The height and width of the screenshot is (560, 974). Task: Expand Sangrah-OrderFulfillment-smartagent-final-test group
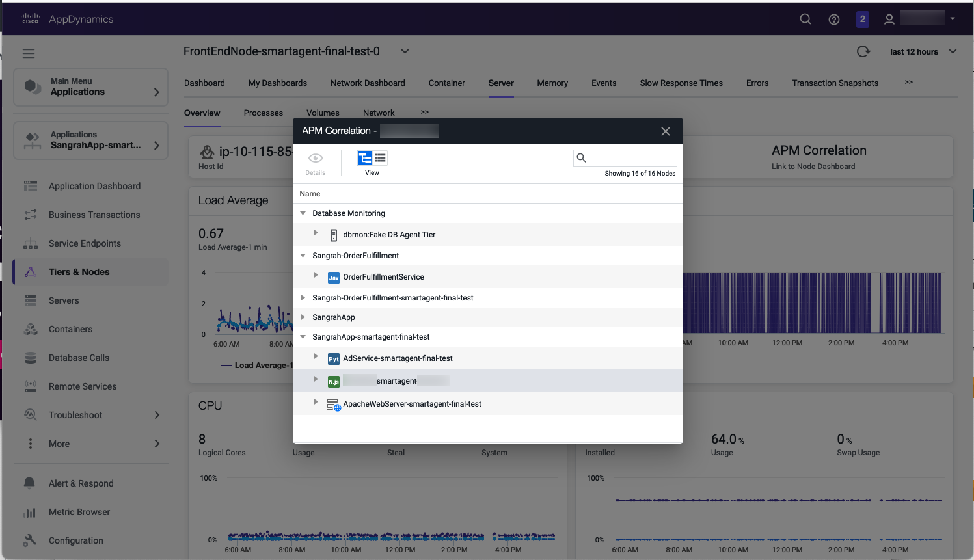point(303,297)
